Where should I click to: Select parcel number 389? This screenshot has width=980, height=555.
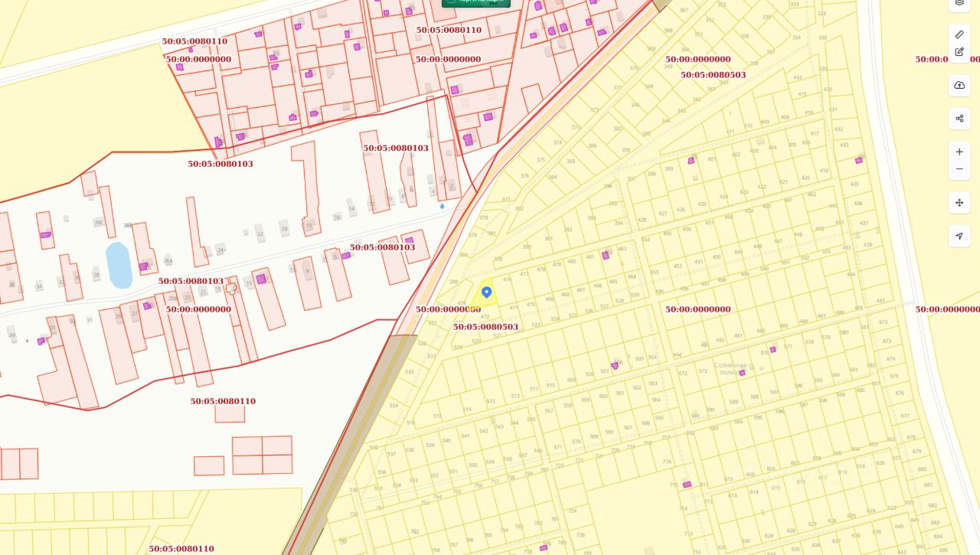coord(498,260)
